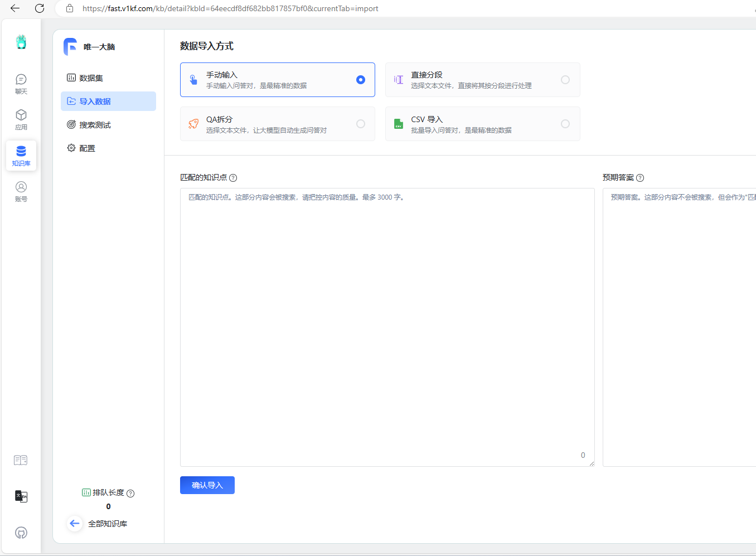Image resolution: width=756 pixels, height=556 pixels.
Task: Open the GitHub icon in the sidebar
Action: [x=21, y=533]
